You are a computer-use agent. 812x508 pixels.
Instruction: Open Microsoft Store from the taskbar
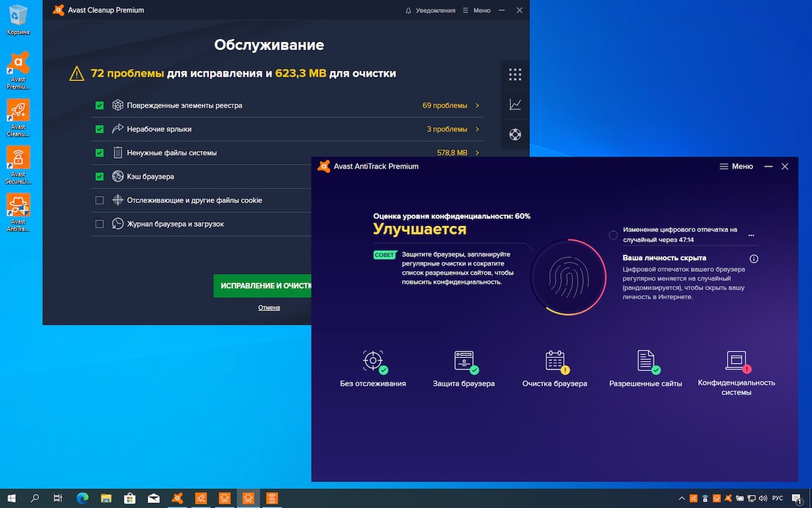[x=130, y=498]
